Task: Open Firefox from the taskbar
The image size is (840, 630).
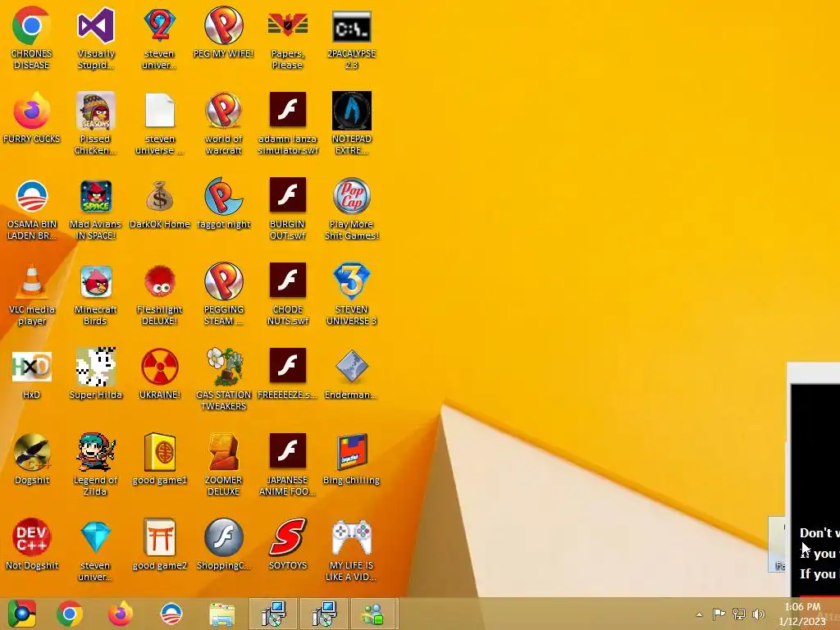Action: pos(121,614)
